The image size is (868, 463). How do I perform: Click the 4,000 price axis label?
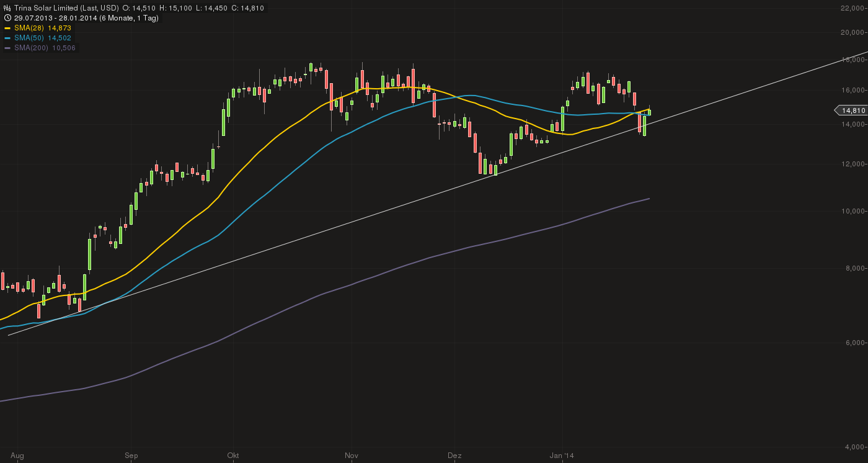(x=854, y=447)
